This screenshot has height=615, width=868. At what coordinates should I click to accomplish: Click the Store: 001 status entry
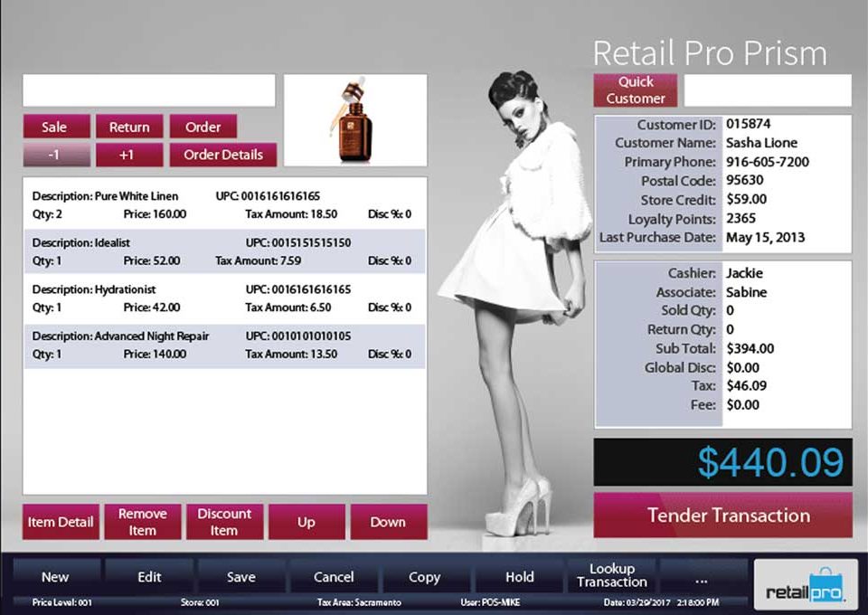(200, 602)
